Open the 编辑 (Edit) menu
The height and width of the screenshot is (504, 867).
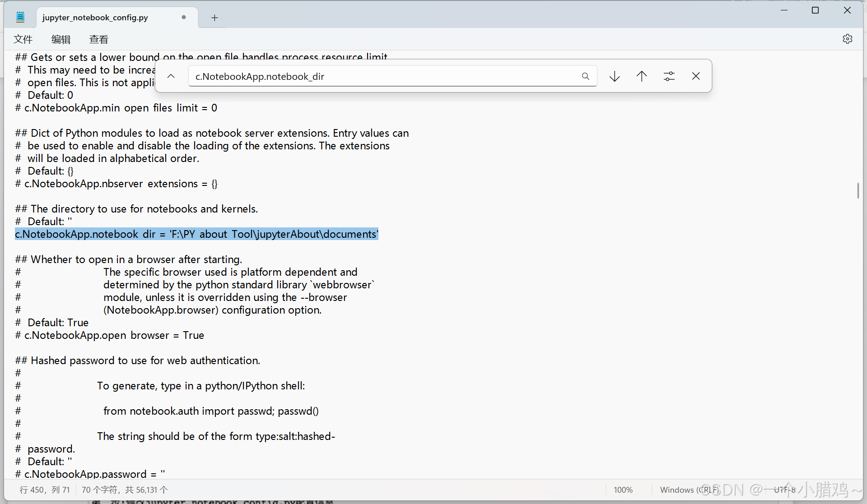click(61, 39)
